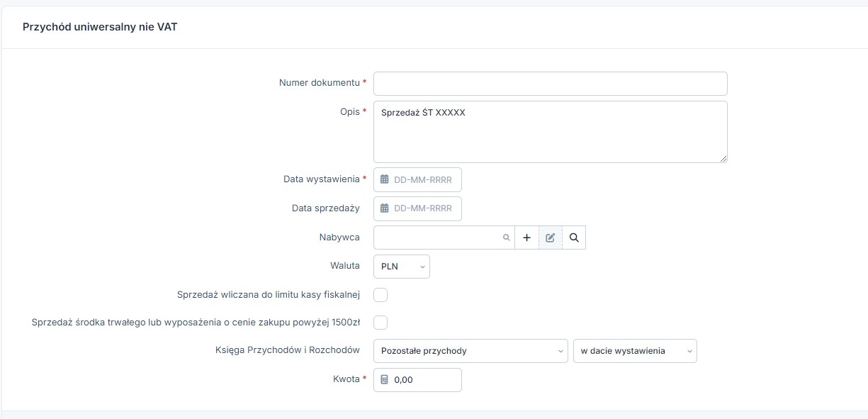The width and height of the screenshot is (868, 419).
Task: Expand the 'Pozostałe przychody' dropdown
Action: point(470,351)
